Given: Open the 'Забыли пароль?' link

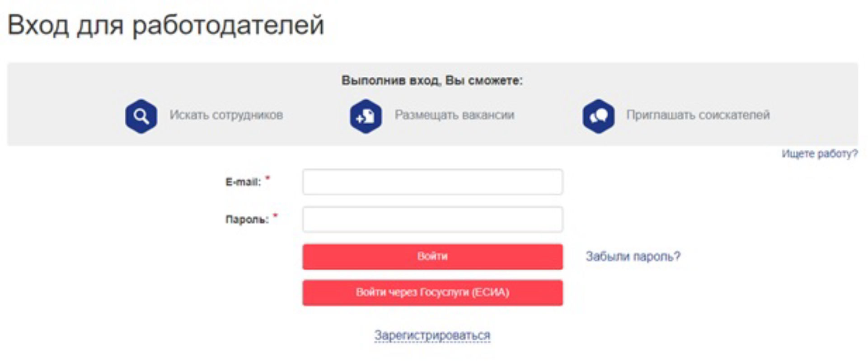Looking at the screenshot, I should [x=633, y=257].
